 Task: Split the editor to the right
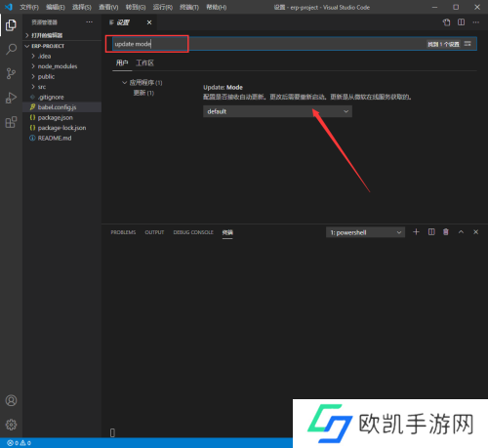pyautogui.click(x=461, y=22)
